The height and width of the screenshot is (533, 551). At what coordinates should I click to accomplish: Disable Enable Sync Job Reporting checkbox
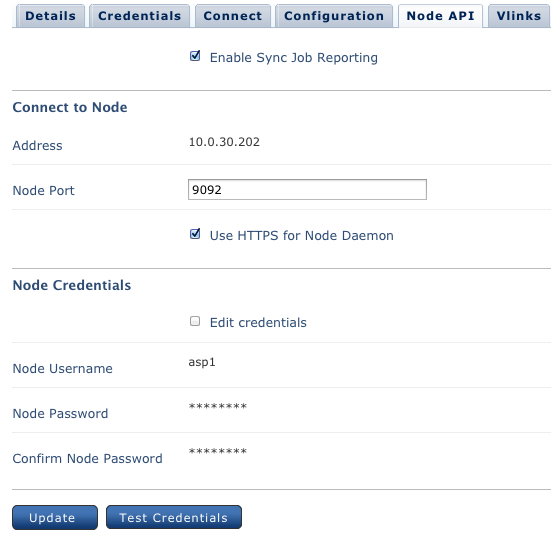195,56
